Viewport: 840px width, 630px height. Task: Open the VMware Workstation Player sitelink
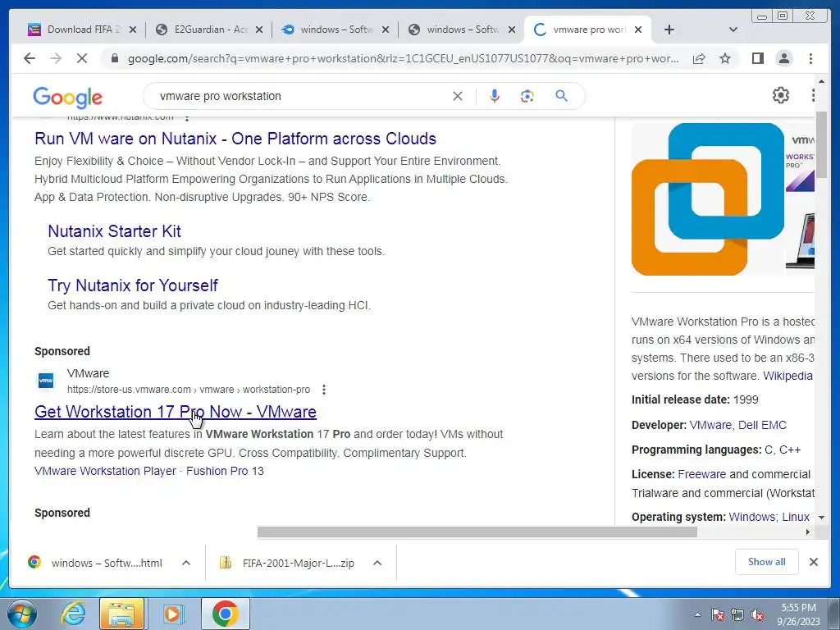(x=105, y=471)
